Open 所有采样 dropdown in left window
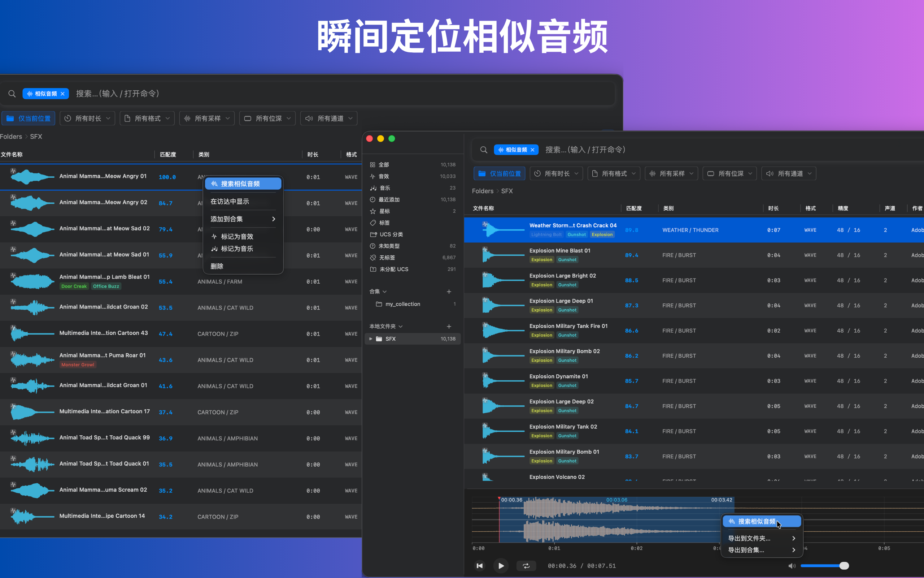 click(x=207, y=118)
